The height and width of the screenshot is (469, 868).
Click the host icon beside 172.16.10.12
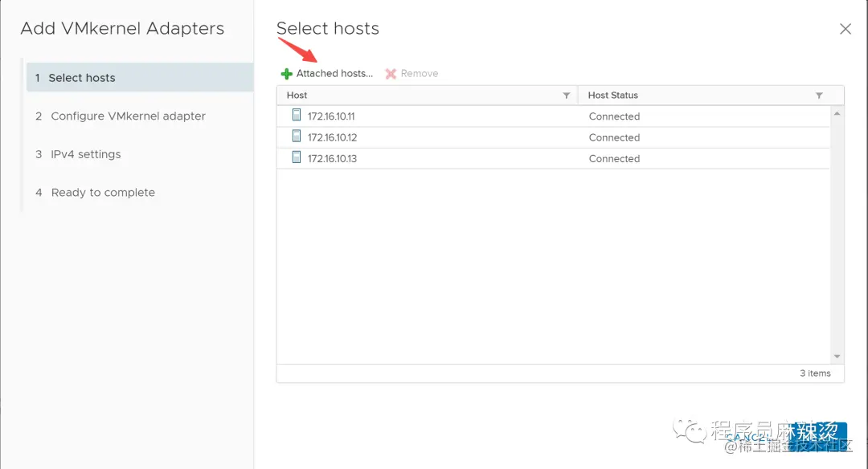point(296,136)
